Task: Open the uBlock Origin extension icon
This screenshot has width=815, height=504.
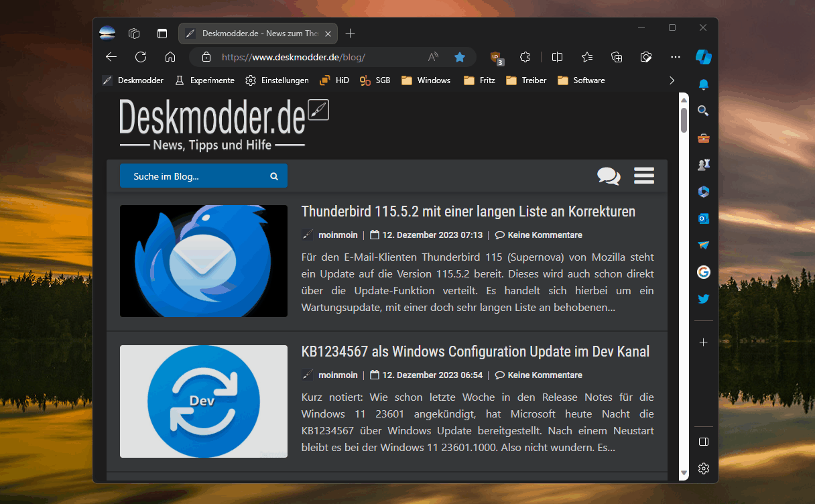Action: pyautogui.click(x=496, y=57)
